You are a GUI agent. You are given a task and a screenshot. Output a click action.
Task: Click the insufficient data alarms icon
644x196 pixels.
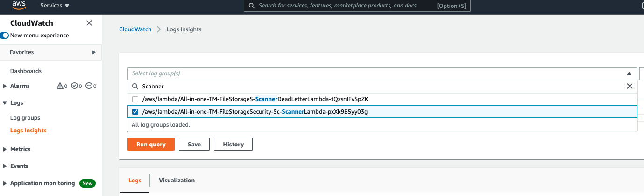pos(89,86)
